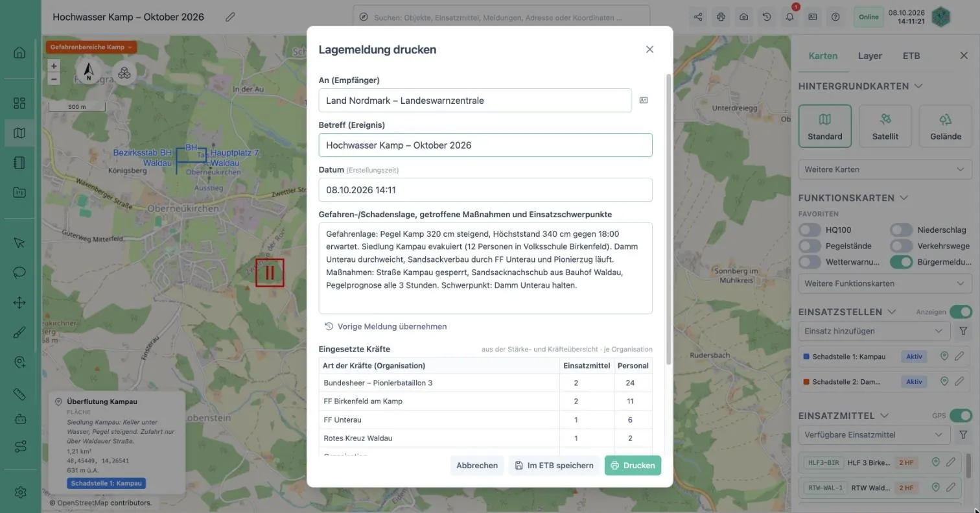This screenshot has height=513, width=980.
Task: Open the dashboard grid icon in the sidebar
Action: (19, 103)
